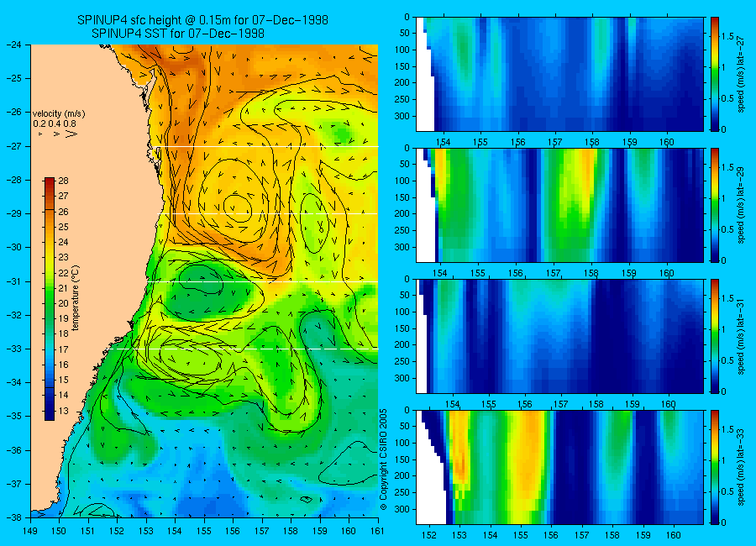
Task: Click the lat=-31 speed section panel
Action: click(x=559, y=336)
